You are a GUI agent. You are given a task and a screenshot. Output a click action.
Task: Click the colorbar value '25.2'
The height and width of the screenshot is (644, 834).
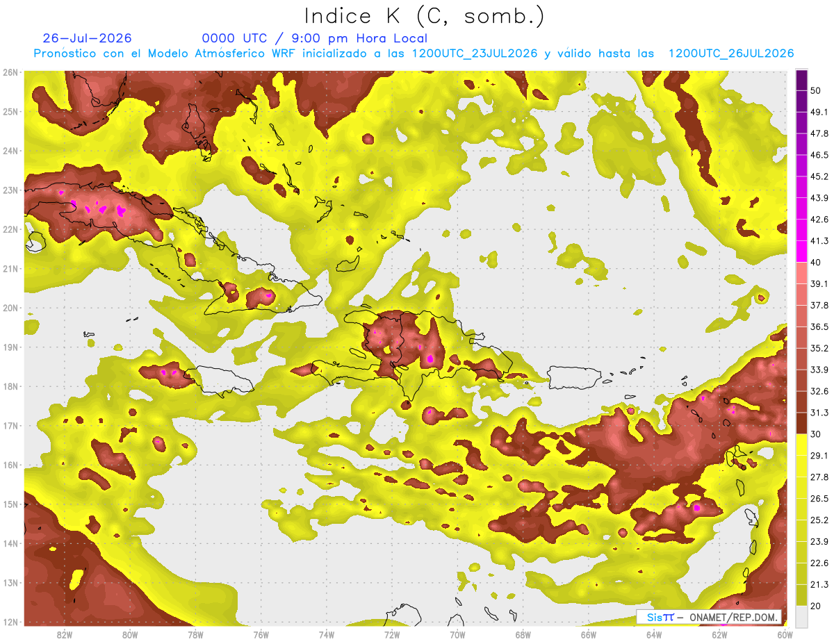pyautogui.click(x=819, y=520)
